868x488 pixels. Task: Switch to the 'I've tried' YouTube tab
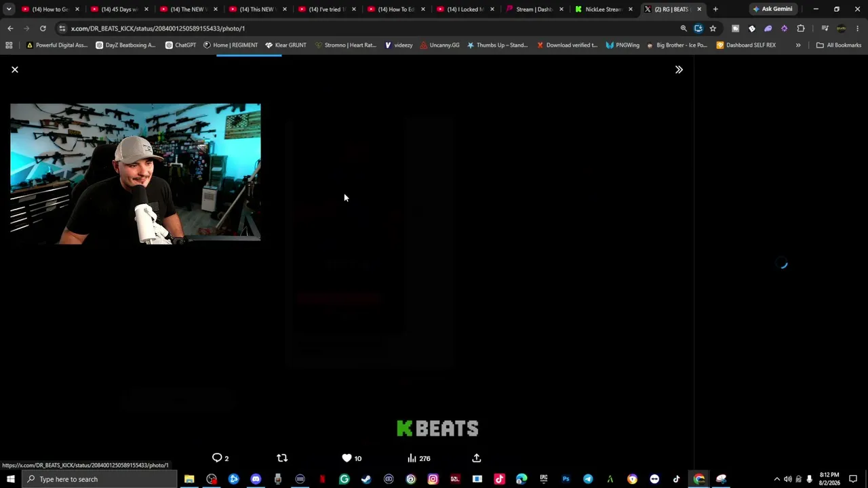pos(328,9)
